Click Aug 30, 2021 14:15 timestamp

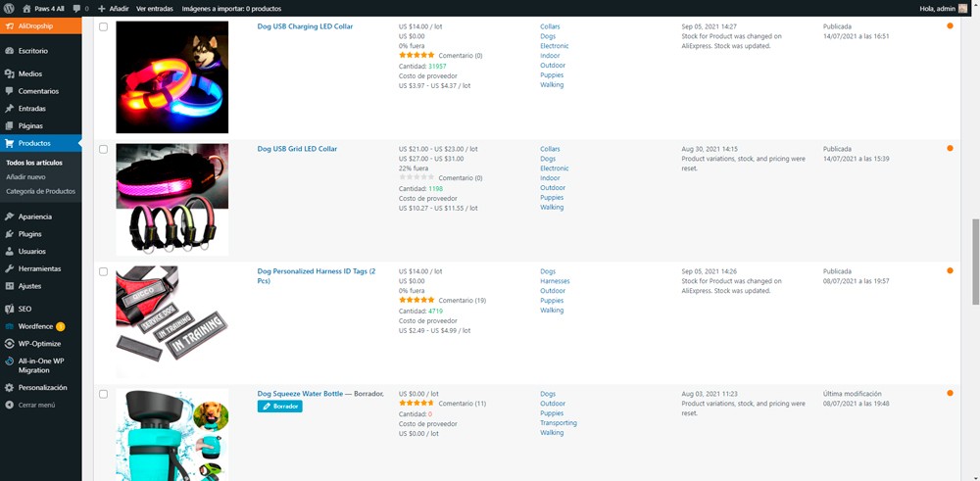coord(710,149)
